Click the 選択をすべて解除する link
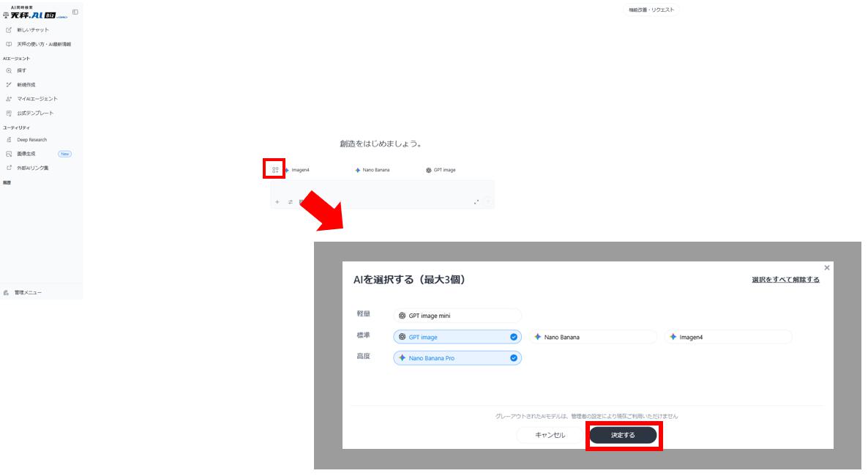This screenshot has height=476, width=868. 785,280
